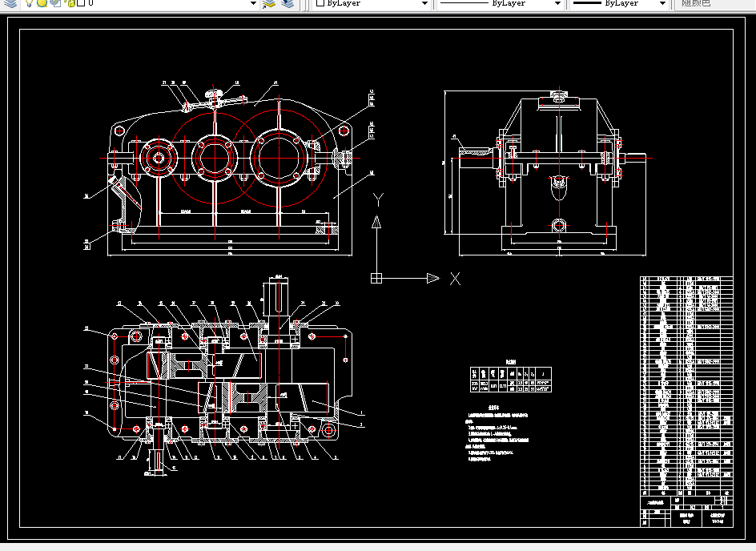756x551 pixels.
Task: Toggle viewport freeze icon for layer 0
Action: [56, 3]
